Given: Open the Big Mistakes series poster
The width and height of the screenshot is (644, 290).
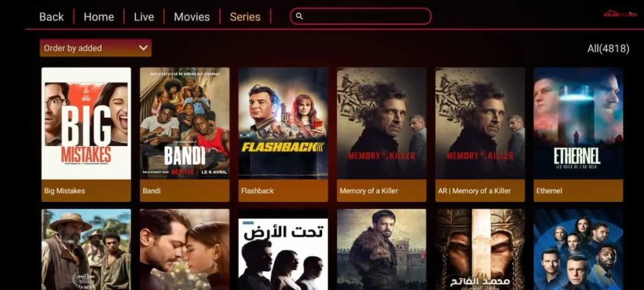Looking at the screenshot, I should point(86,123).
